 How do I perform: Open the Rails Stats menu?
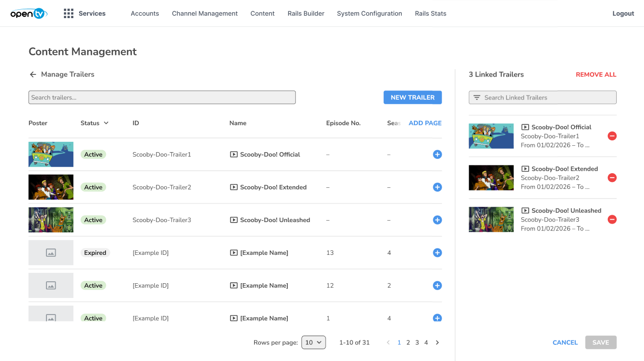click(430, 14)
